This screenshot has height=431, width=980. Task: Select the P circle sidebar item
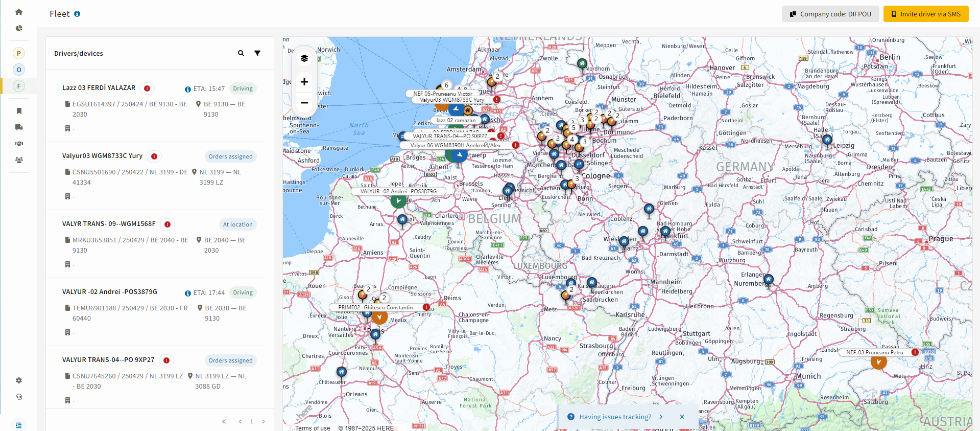19,53
